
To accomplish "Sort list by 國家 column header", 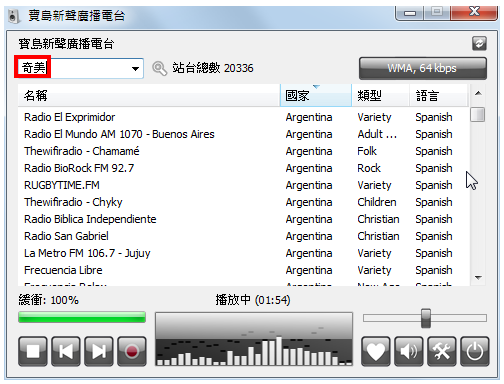I will coord(316,96).
